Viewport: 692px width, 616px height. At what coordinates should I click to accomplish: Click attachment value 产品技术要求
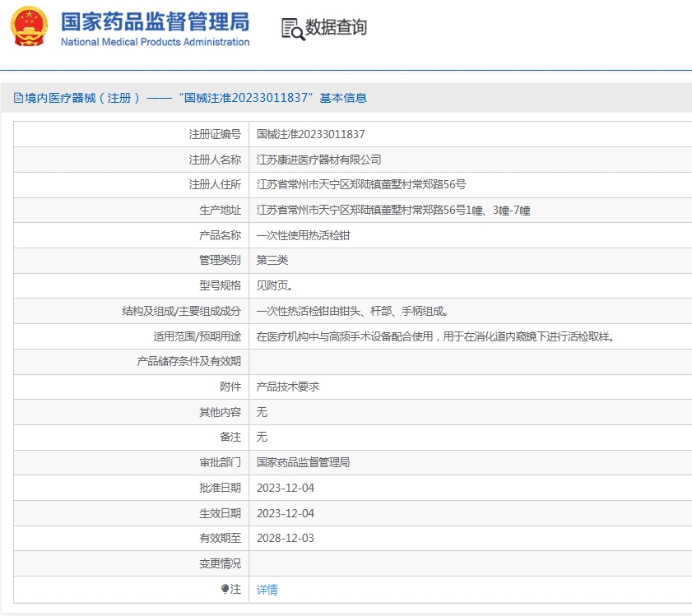[x=288, y=387]
